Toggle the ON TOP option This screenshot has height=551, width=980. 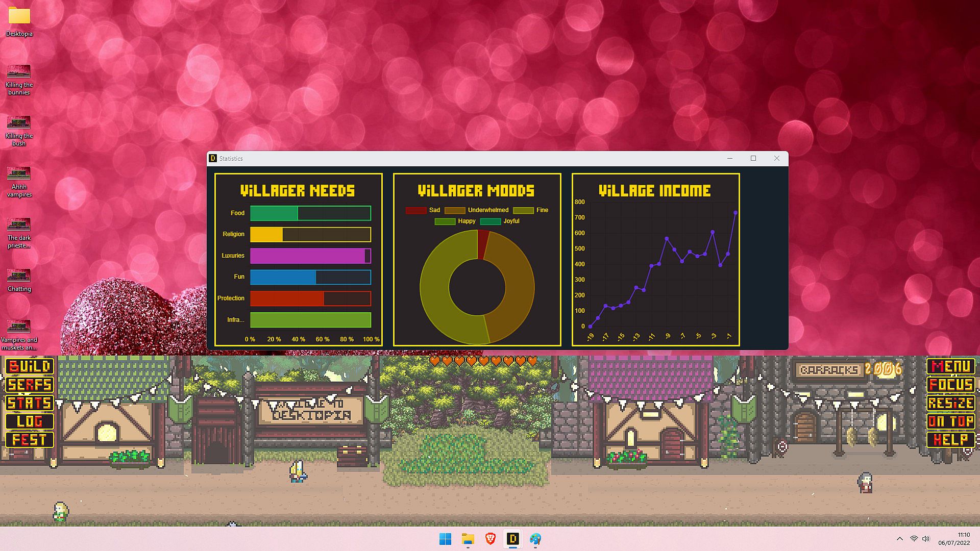(950, 421)
